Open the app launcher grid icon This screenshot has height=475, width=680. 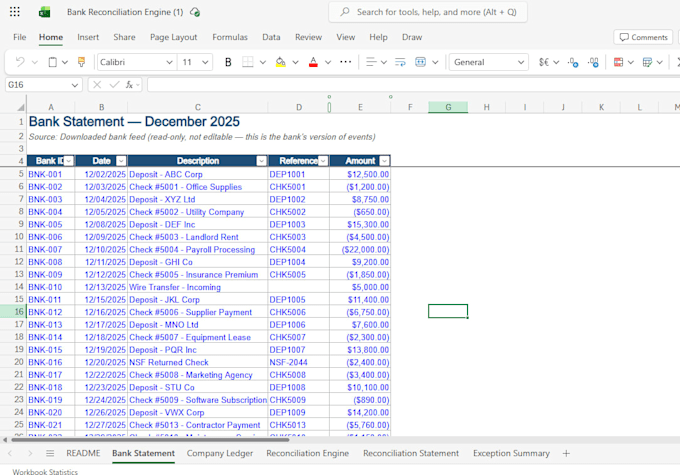[15, 12]
